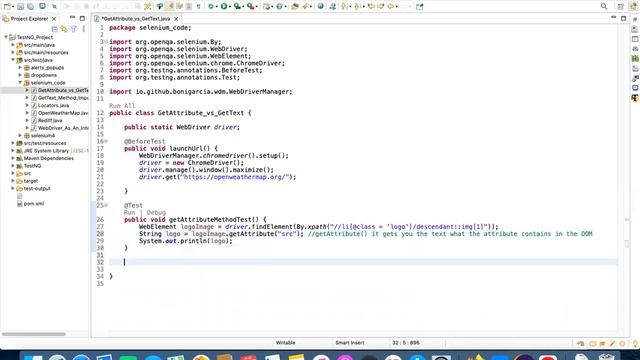Click the New Java Class icon
The height and width of the screenshot is (360, 640).
280,7
